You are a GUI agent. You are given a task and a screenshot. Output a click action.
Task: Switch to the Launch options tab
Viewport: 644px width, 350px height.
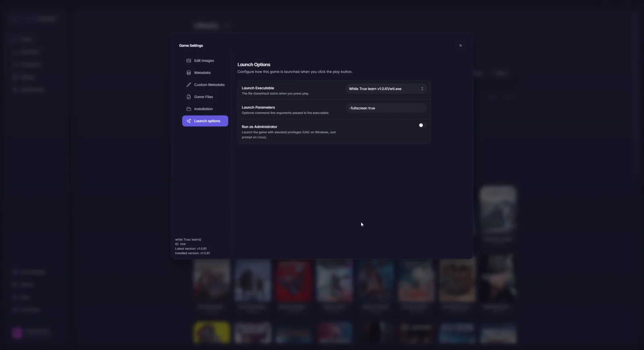[x=205, y=121]
